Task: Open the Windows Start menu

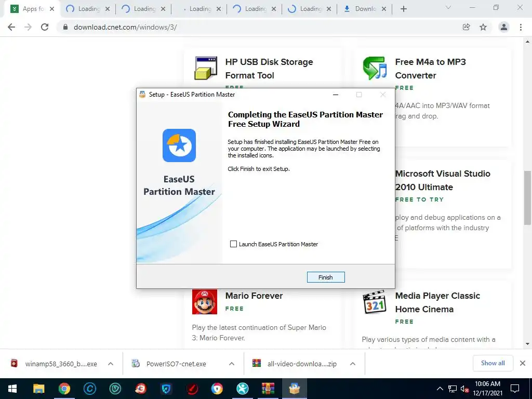Action: coord(12,389)
